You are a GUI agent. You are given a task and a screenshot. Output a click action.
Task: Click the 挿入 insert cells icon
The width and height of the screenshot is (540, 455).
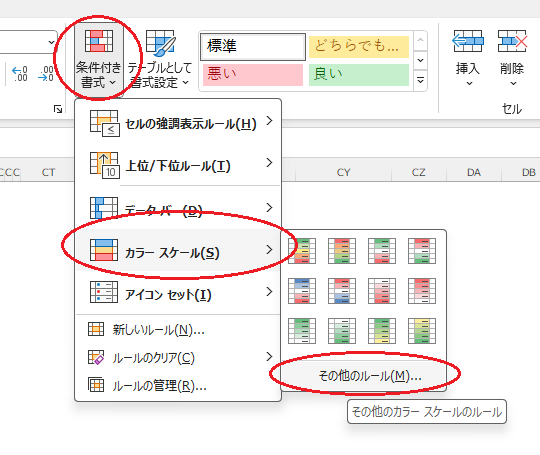click(468, 58)
